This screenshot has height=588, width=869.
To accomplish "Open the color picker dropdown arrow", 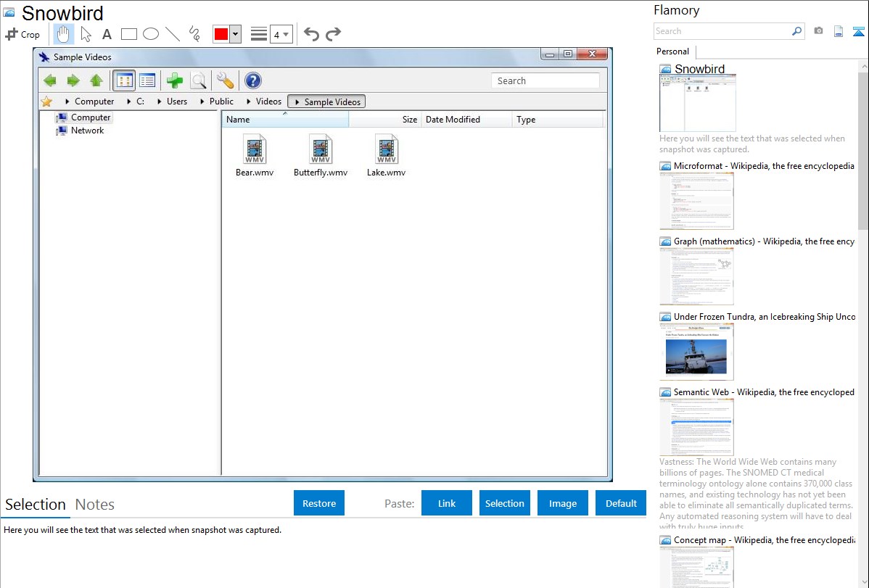I will (x=235, y=34).
